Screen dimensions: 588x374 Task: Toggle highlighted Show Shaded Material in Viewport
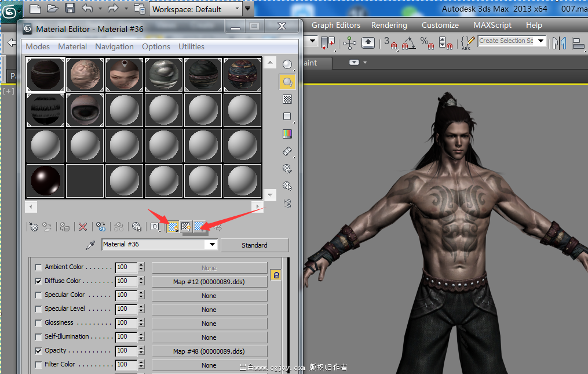pos(173,227)
